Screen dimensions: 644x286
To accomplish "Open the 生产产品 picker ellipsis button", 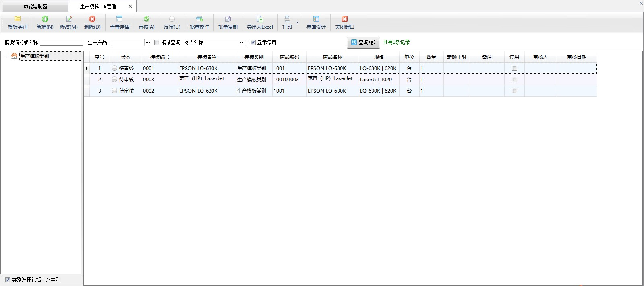I will click(x=148, y=42).
